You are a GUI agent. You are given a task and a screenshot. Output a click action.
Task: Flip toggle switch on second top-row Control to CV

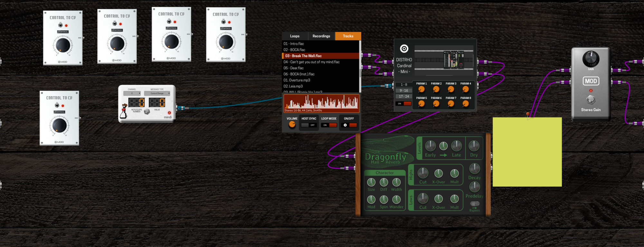click(115, 23)
